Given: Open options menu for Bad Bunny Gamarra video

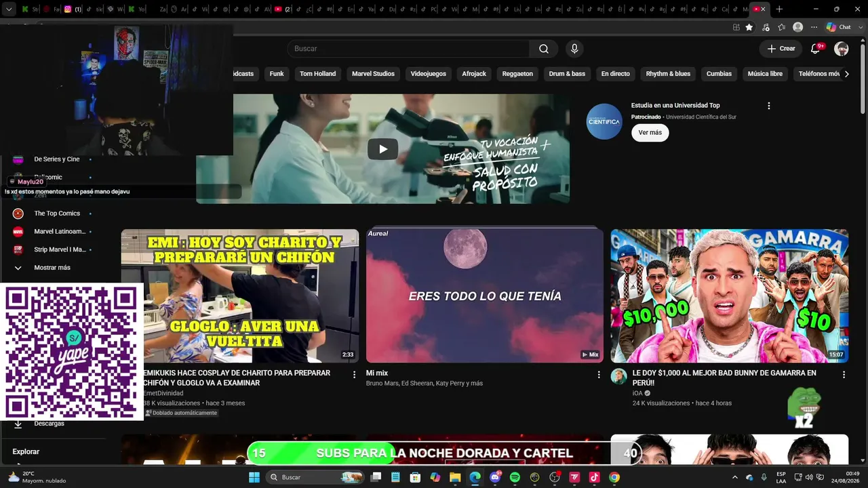Looking at the screenshot, I should coord(844,374).
